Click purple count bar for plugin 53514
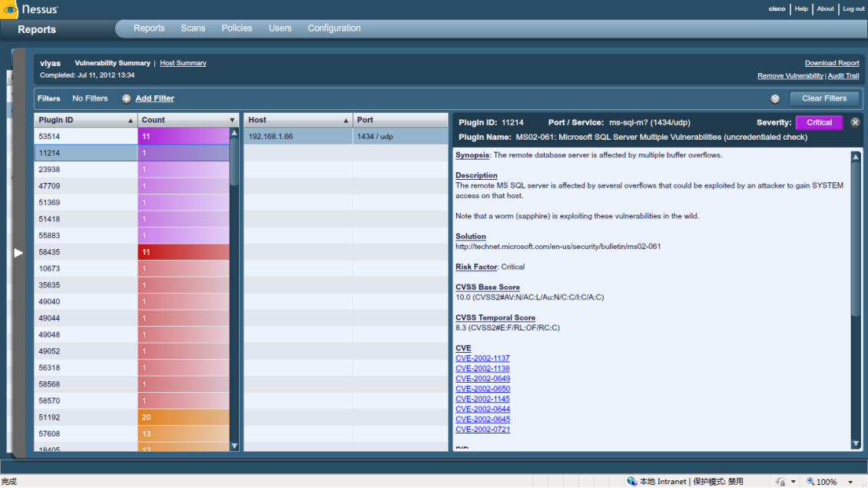 point(184,136)
